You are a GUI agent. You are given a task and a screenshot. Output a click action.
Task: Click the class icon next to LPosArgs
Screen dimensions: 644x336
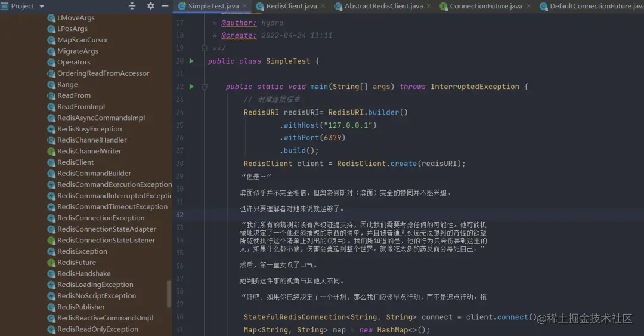tap(51, 29)
